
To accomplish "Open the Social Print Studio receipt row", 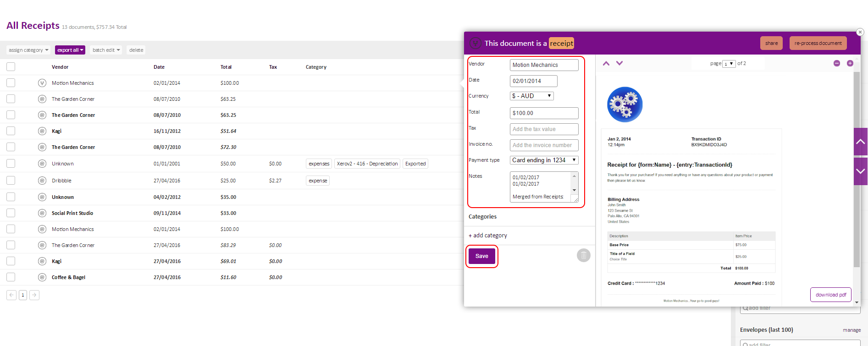I will point(232,213).
